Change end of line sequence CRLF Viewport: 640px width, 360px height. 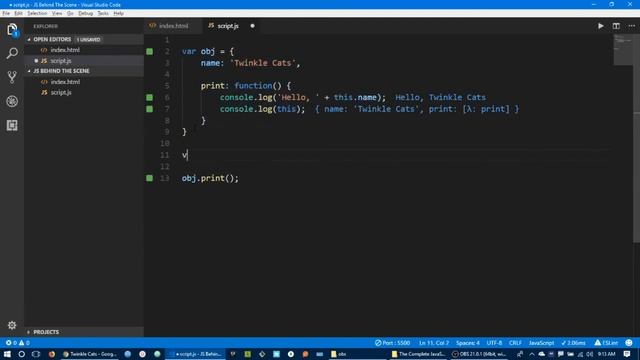(x=515, y=343)
